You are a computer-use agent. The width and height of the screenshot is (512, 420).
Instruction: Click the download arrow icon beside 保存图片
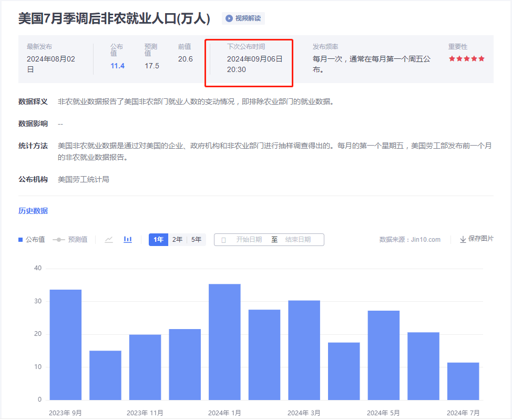tap(463, 239)
